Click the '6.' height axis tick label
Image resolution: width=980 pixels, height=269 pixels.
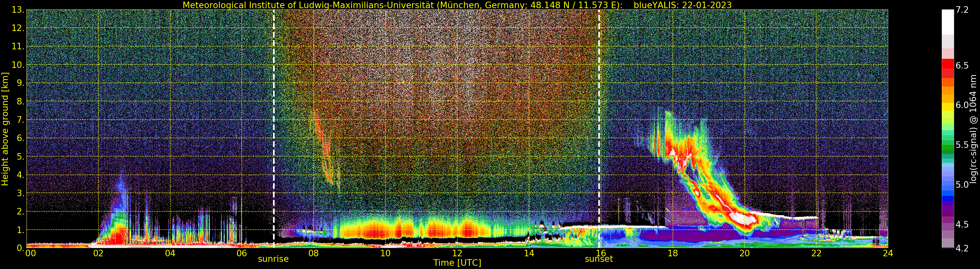[21, 138]
